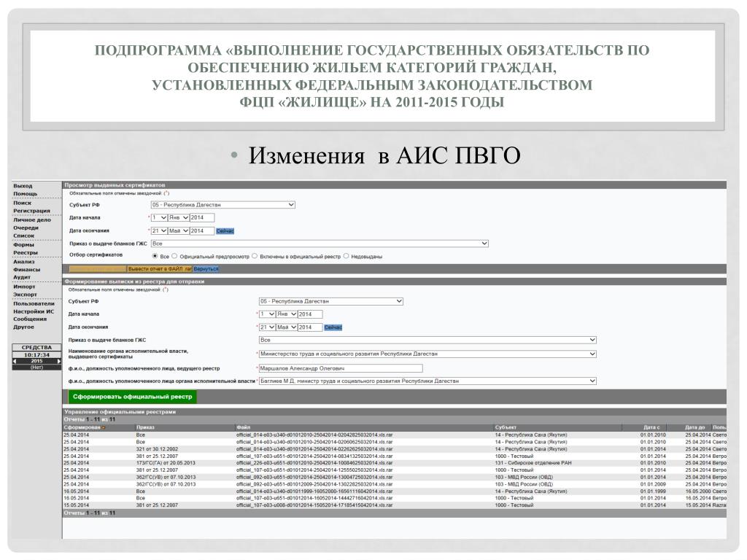Open Аудит menu item
Image resolution: width=747 pixels, height=560 pixels.
click(22, 277)
